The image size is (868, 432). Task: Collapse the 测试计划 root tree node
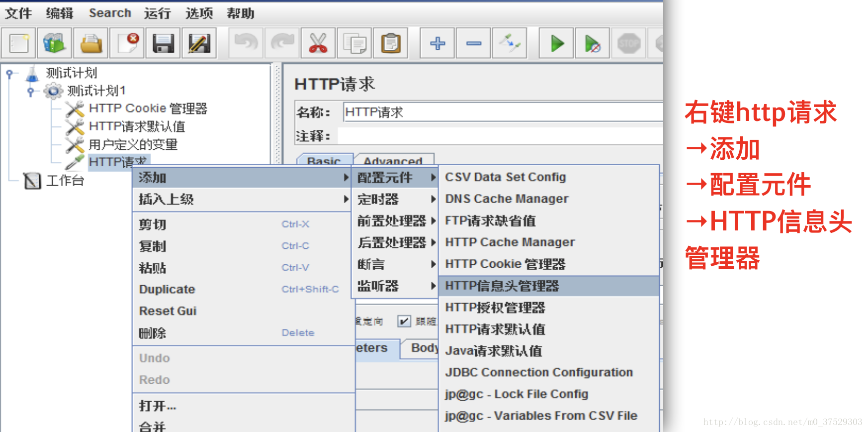point(9,74)
